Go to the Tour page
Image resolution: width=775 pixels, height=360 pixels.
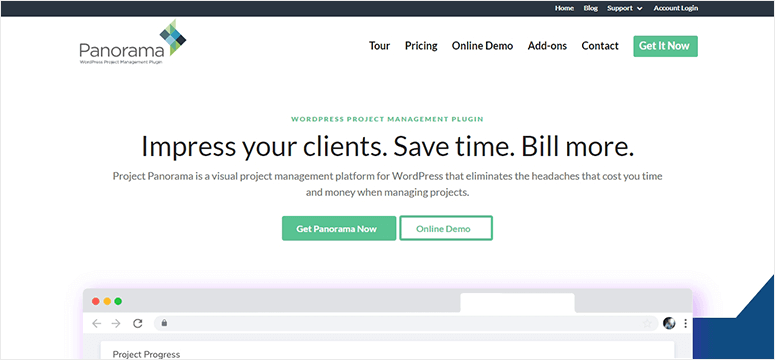(x=379, y=46)
